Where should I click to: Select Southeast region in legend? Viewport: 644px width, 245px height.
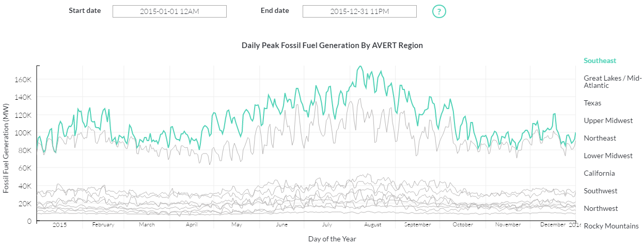click(x=600, y=60)
